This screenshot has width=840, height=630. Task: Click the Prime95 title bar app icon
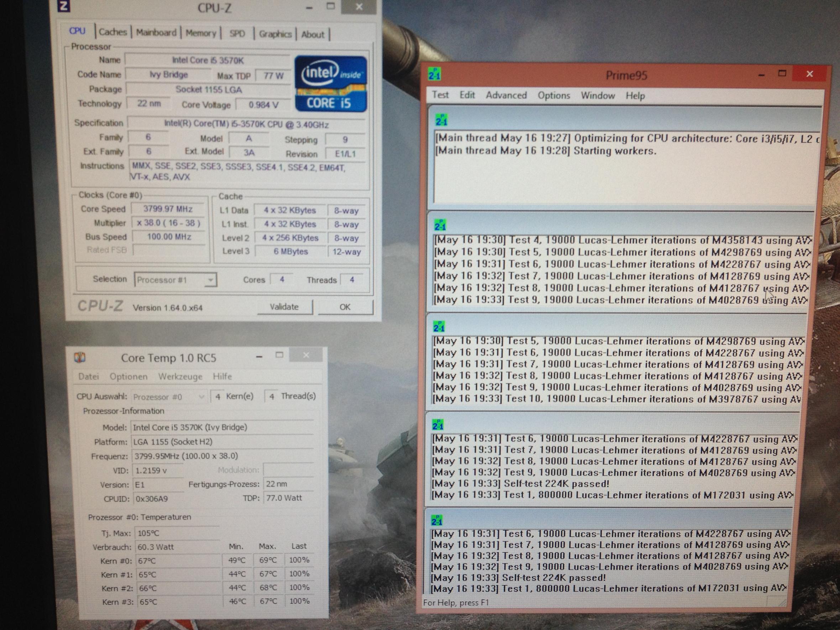[434, 74]
